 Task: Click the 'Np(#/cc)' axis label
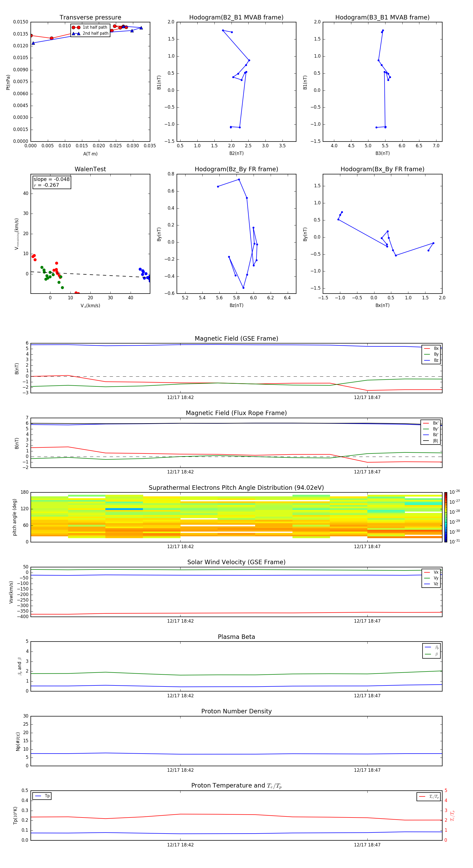coord(18,741)
